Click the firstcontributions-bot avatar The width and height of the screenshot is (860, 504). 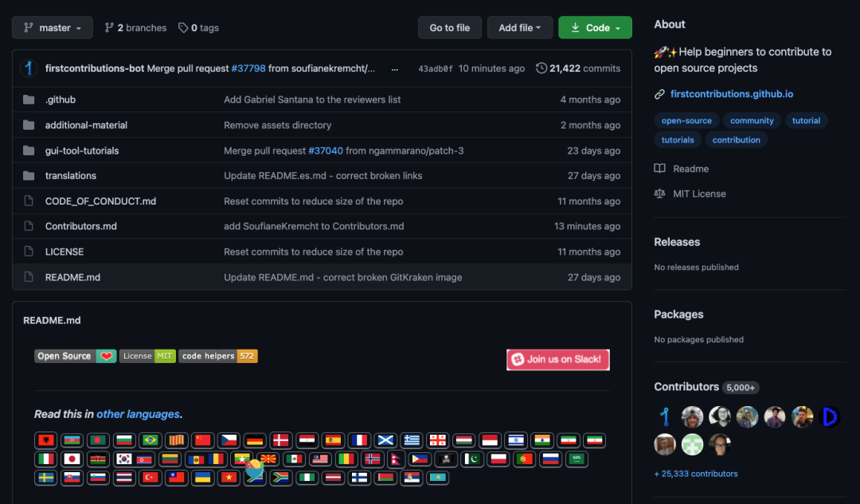coord(29,68)
